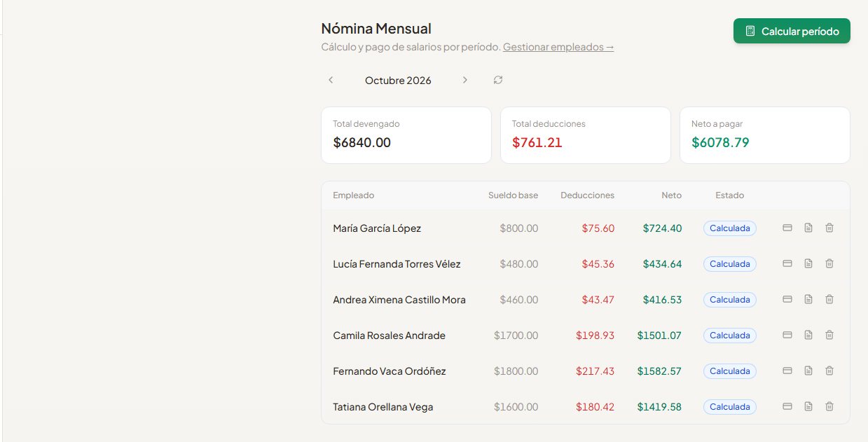Advance to the next month with right chevron
Viewport: 868px width, 442px height.
pos(464,80)
